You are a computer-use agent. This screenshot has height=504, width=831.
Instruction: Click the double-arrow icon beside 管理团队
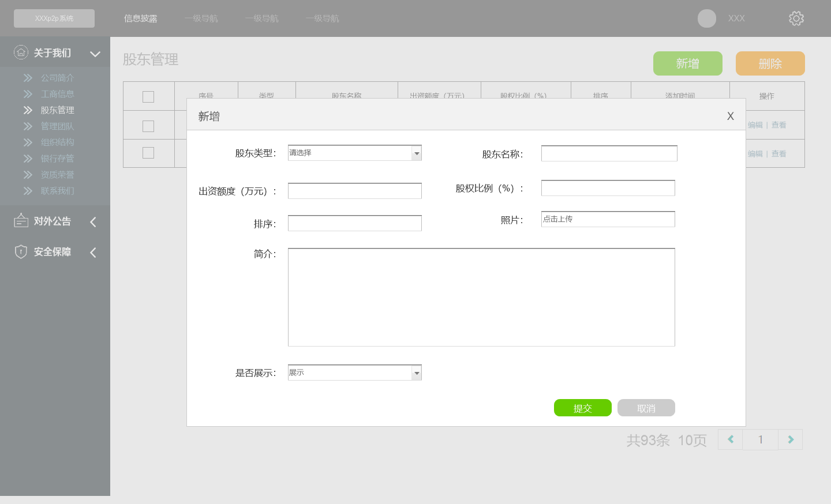(x=28, y=126)
